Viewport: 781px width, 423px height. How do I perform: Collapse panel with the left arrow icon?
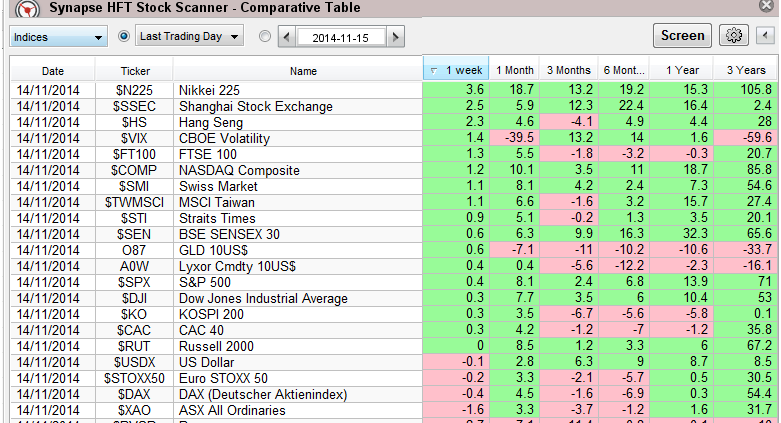(x=765, y=36)
